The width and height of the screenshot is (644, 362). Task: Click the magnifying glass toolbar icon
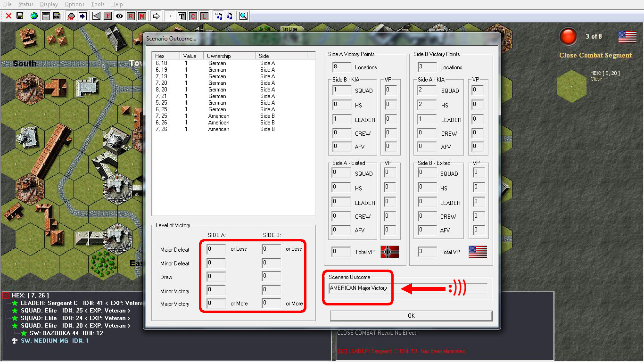(243, 16)
